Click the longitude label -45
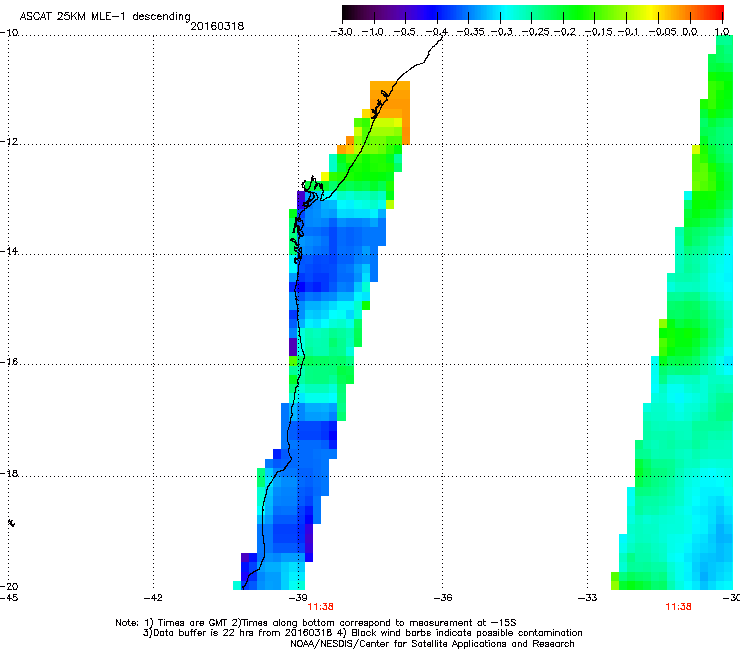 tap(9, 598)
